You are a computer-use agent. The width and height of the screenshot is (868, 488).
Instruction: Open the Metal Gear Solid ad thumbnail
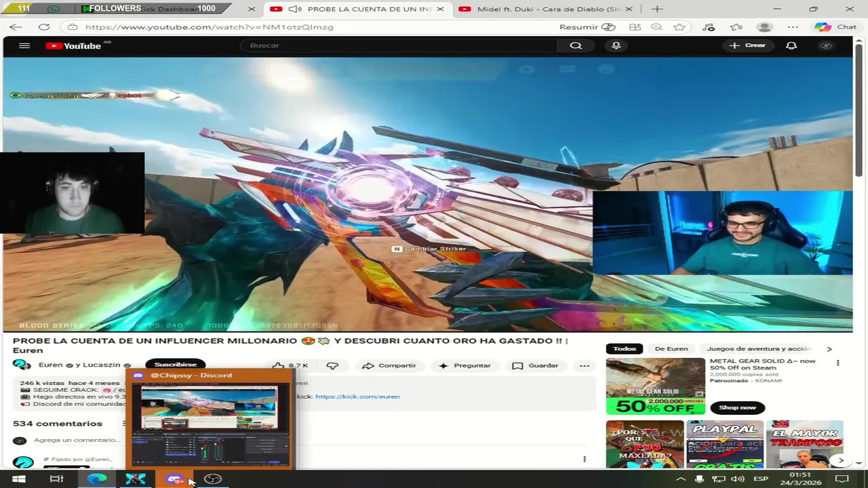tap(655, 386)
